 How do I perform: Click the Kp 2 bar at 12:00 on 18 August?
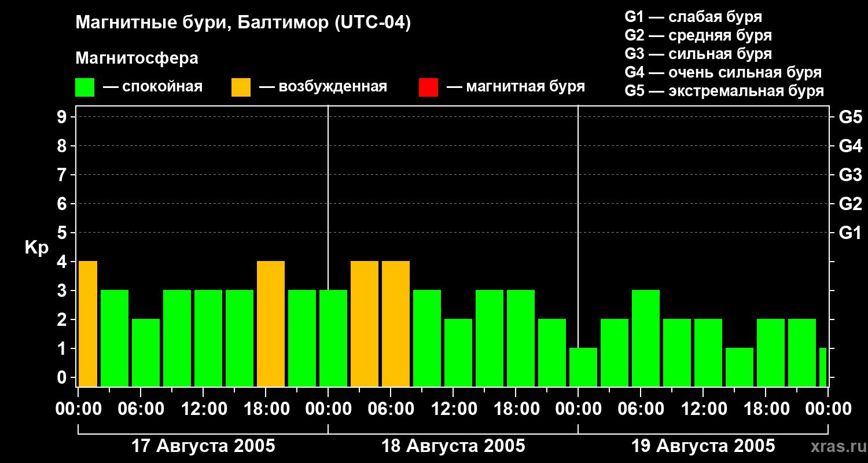[x=458, y=352]
